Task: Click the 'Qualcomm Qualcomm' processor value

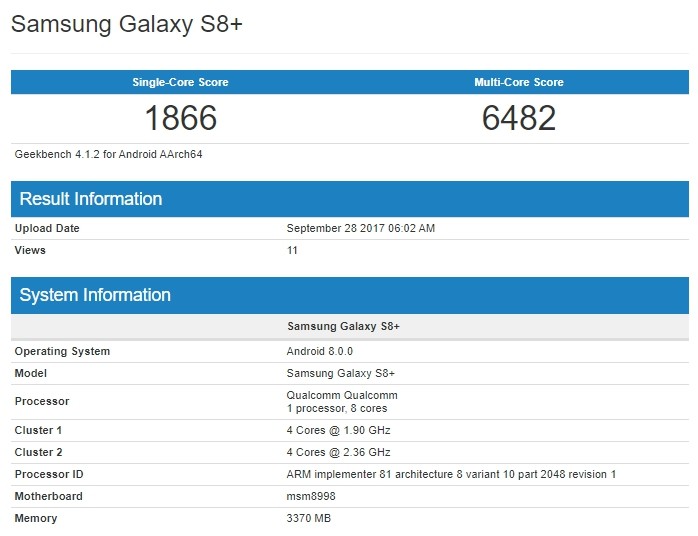Action: [x=342, y=395]
